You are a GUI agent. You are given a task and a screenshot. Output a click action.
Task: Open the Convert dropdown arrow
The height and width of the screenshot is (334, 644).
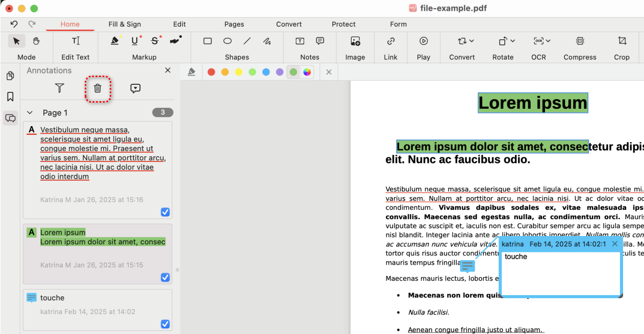[472, 41]
